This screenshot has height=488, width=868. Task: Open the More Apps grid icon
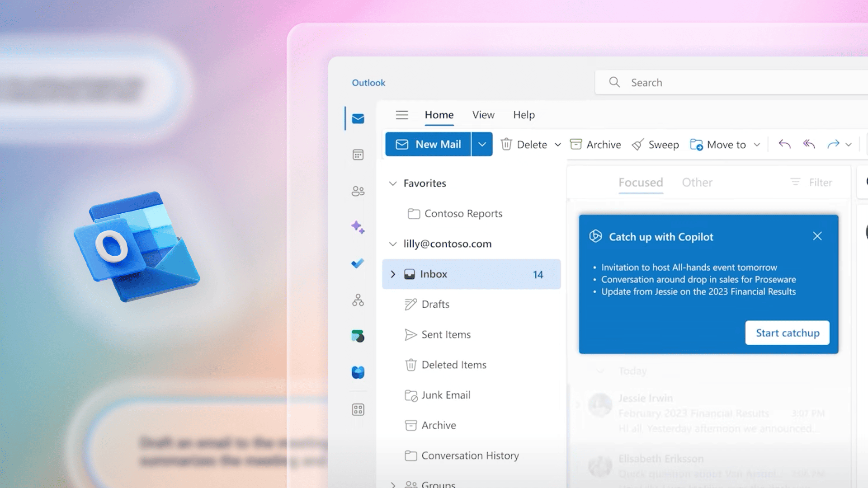pos(358,410)
